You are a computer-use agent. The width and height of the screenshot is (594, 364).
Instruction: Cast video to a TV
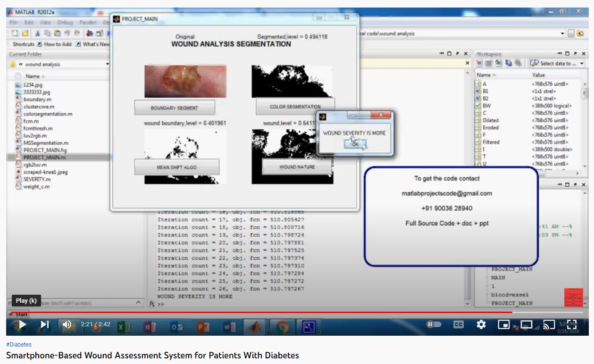point(549,324)
